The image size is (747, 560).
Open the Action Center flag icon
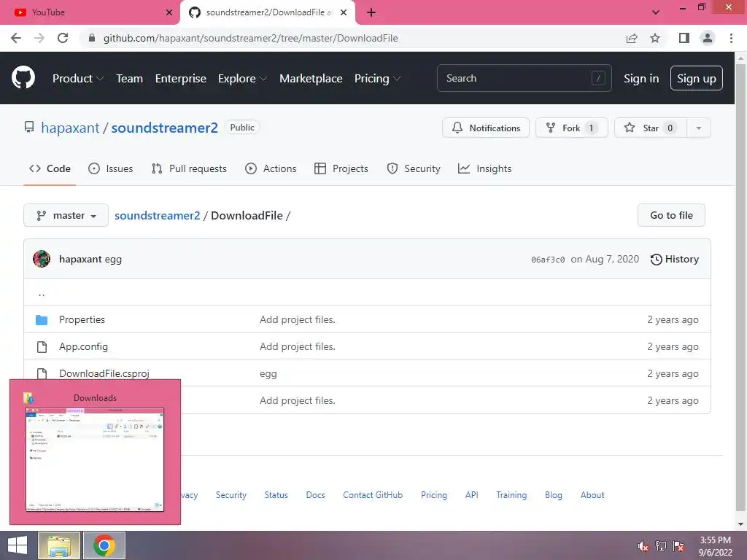(x=678, y=546)
